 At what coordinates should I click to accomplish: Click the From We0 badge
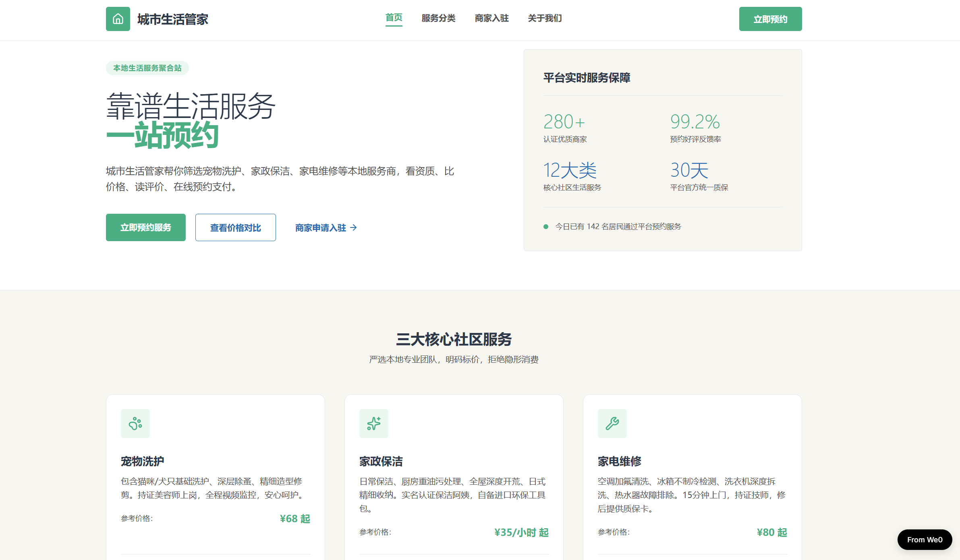coord(925,539)
